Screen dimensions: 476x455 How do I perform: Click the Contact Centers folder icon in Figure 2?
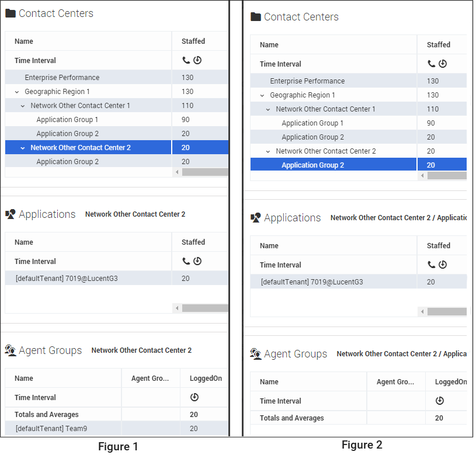(256, 17)
